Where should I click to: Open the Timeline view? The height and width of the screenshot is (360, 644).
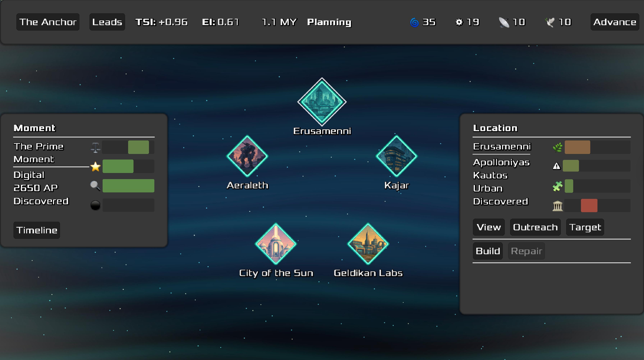pos(37,230)
